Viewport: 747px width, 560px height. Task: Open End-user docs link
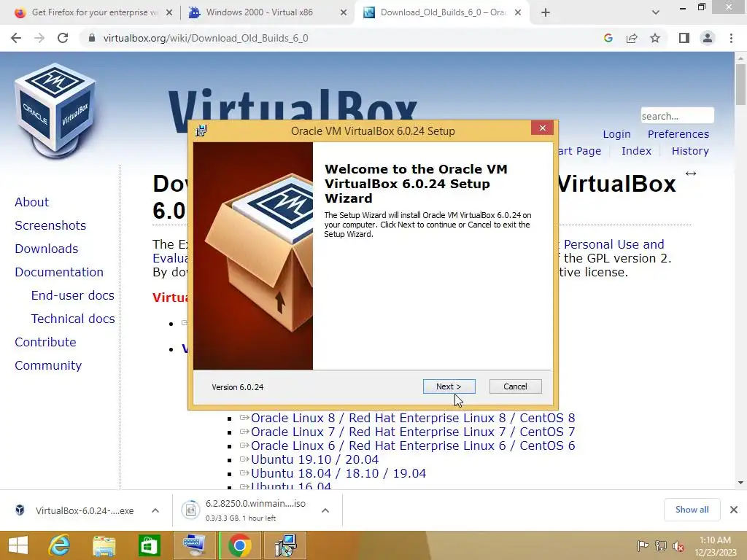72,295
